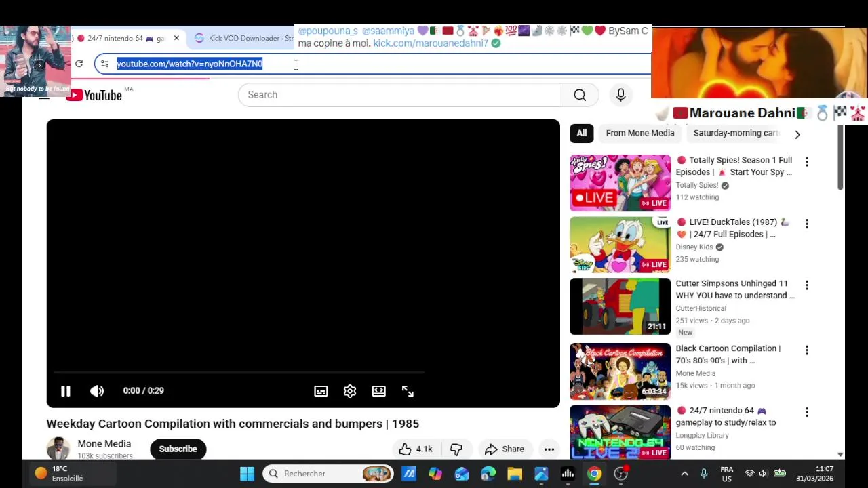Viewport: 868px width, 488px height.
Task: Close the 24/7 nintendo 64 browser tab
Action: [x=176, y=38]
